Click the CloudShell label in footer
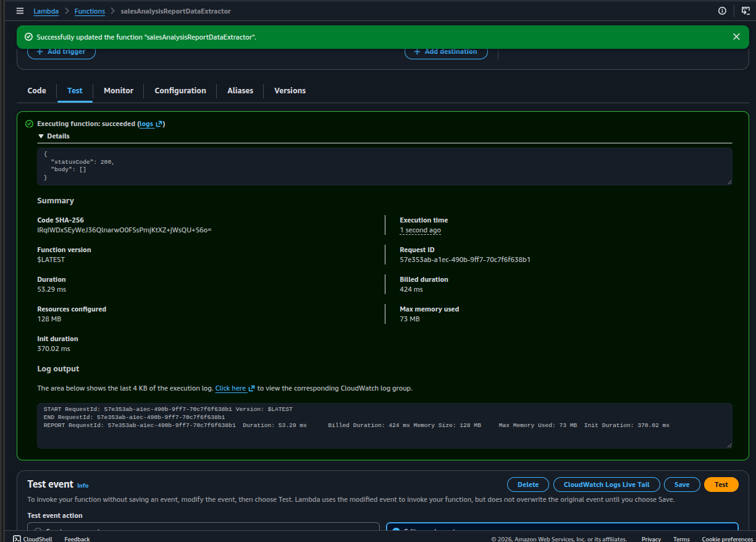The height and width of the screenshot is (542, 756). pyautogui.click(x=38, y=539)
